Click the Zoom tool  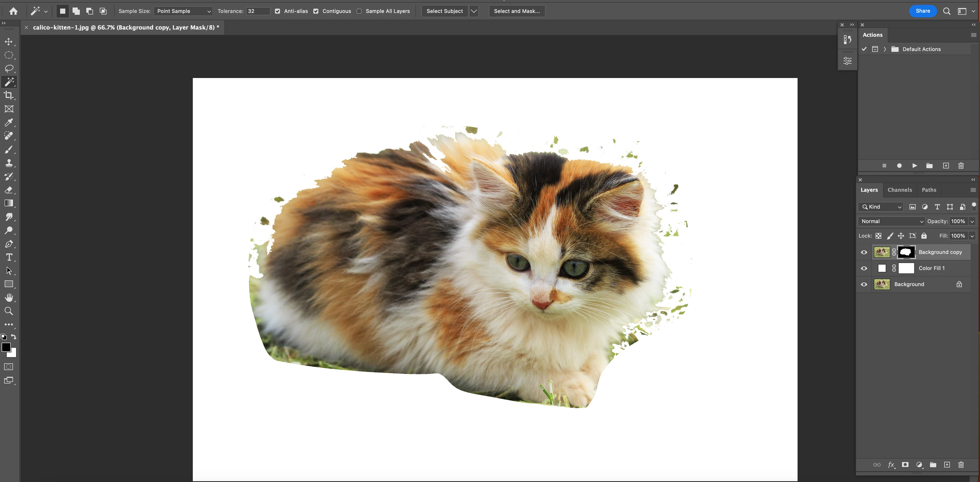[9, 311]
